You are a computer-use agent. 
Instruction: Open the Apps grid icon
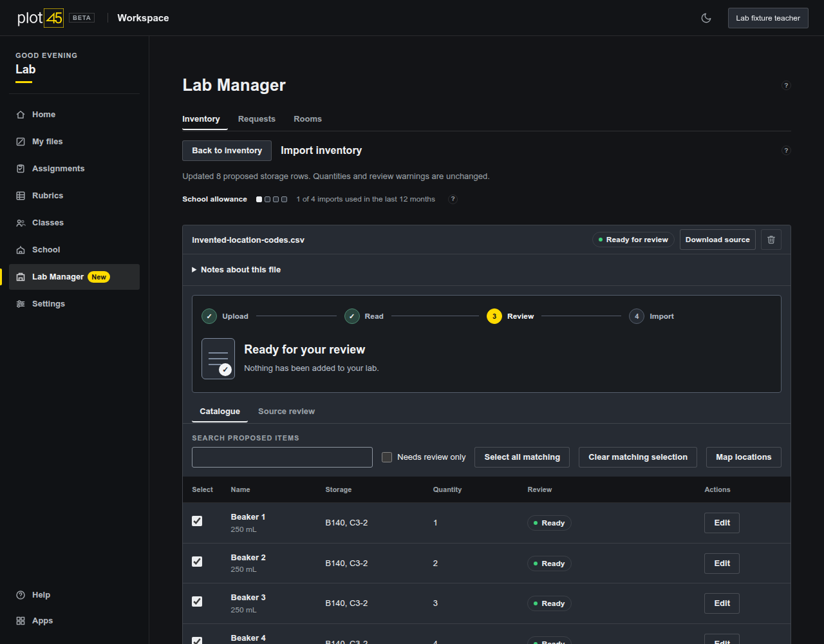pos(21,621)
